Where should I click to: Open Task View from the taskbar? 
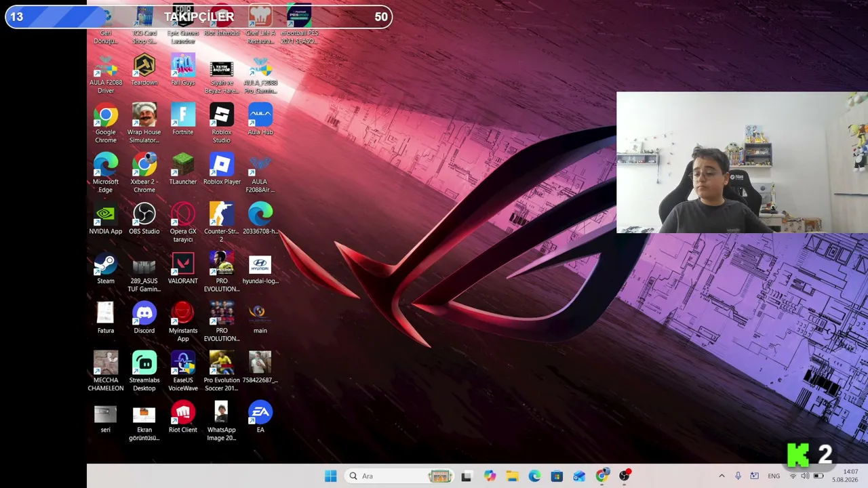(x=466, y=476)
